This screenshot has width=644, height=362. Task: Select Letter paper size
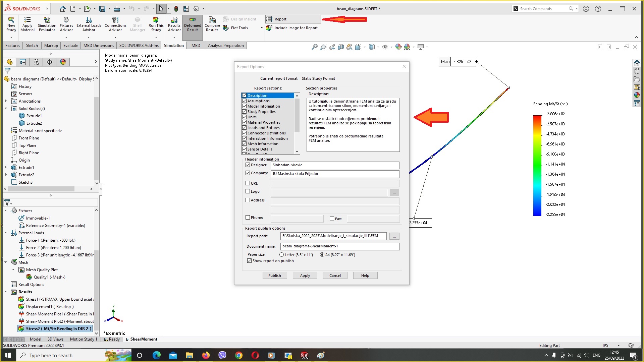pyautogui.click(x=281, y=255)
